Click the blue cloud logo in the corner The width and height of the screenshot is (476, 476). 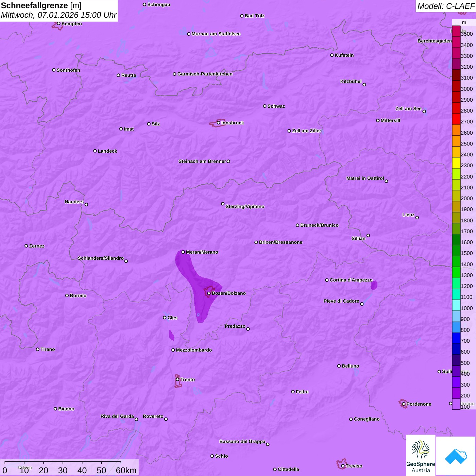click(456, 456)
